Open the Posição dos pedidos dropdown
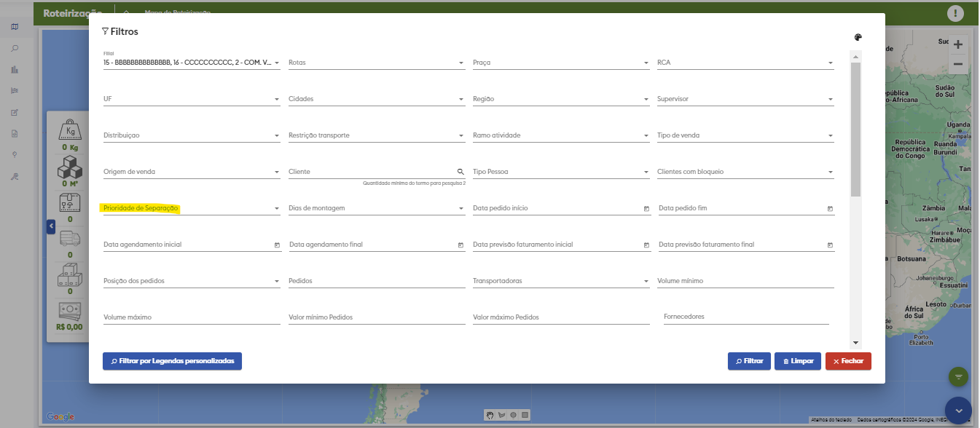Image resolution: width=980 pixels, height=428 pixels. coord(192,281)
